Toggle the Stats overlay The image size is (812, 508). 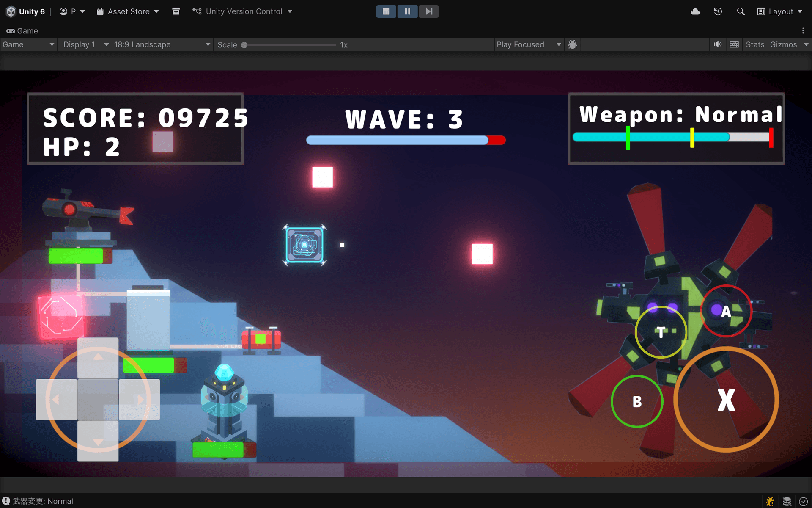point(755,44)
